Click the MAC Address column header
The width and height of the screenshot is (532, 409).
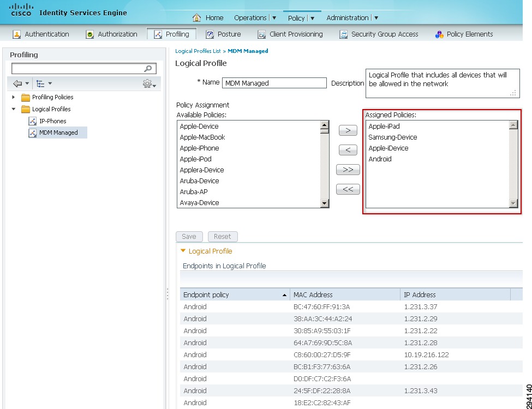tap(345, 294)
